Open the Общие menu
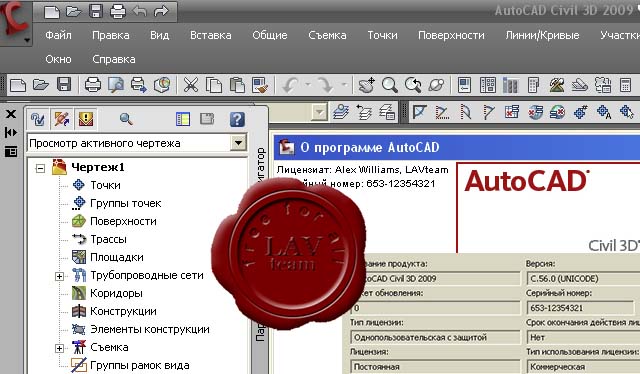 pyautogui.click(x=270, y=35)
